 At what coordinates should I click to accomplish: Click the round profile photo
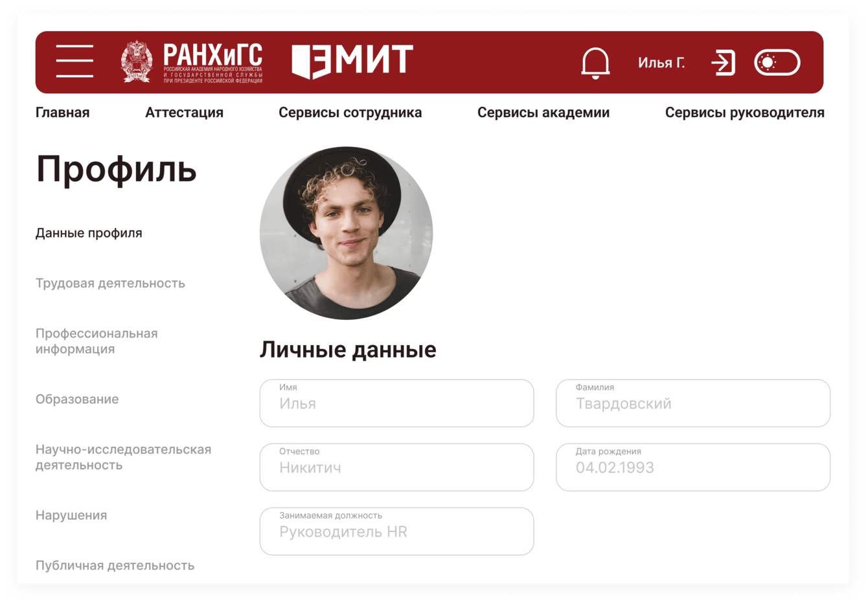click(346, 233)
